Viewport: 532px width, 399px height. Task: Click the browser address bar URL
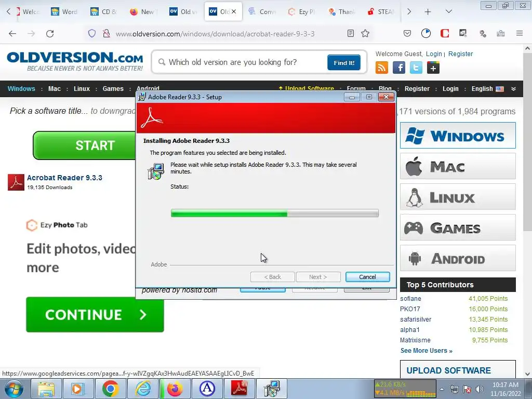(x=215, y=34)
